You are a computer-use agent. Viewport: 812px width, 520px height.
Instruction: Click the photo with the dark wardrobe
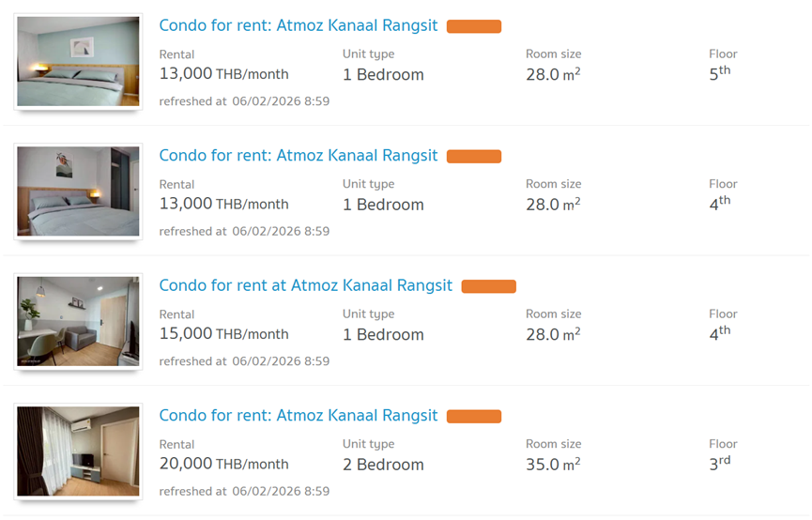(x=78, y=191)
